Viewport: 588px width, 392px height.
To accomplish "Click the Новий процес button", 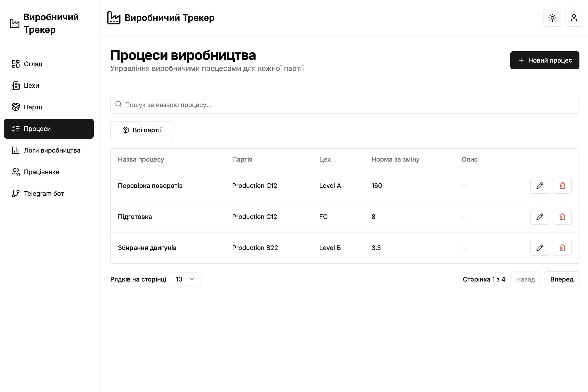I will 545,60.
